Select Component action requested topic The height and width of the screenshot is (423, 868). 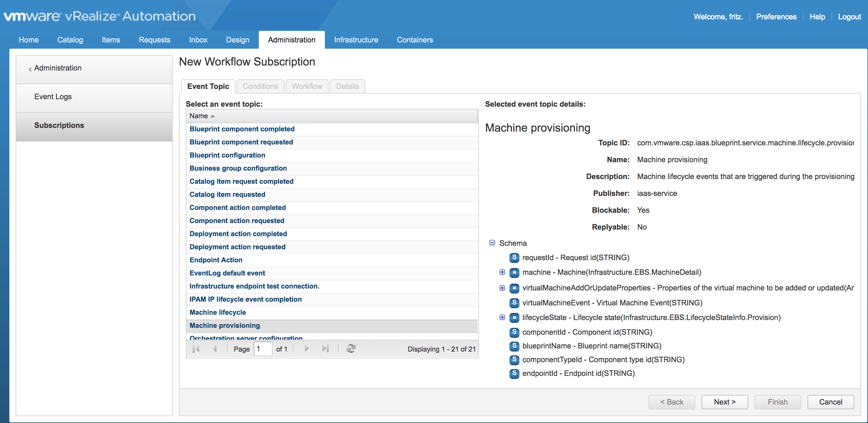coord(332,221)
